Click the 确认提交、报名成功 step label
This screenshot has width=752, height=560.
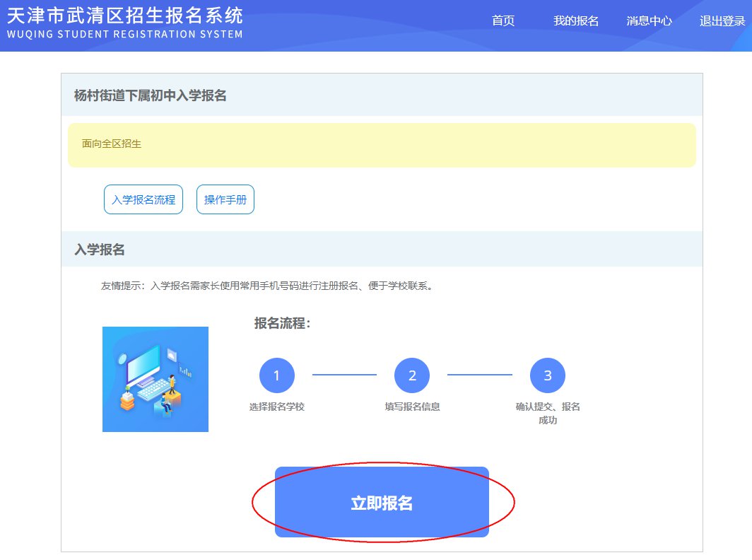coord(548,413)
